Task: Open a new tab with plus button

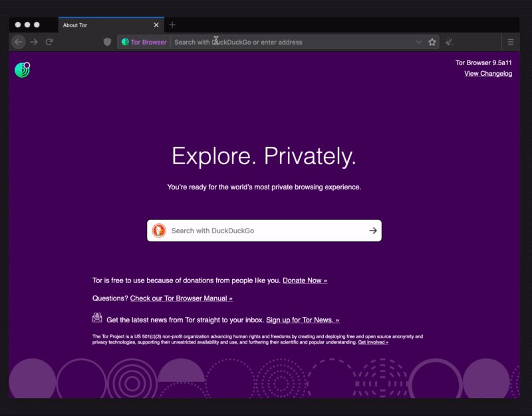Action: click(172, 25)
